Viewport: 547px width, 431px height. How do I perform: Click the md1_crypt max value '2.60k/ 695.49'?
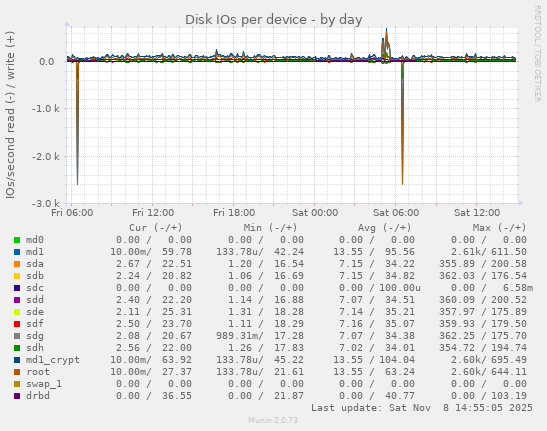point(488,359)
